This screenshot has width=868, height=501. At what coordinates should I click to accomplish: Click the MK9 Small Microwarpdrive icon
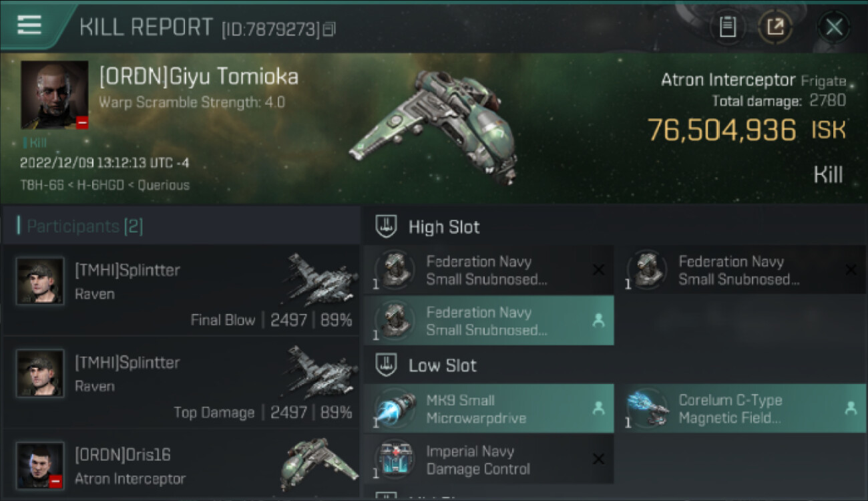(x=395, y=409)
